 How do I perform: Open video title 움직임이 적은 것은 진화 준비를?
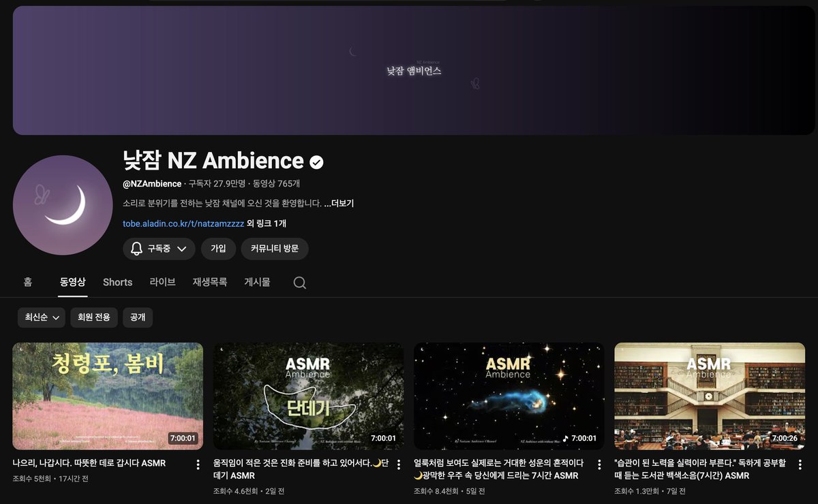point(301,469)
